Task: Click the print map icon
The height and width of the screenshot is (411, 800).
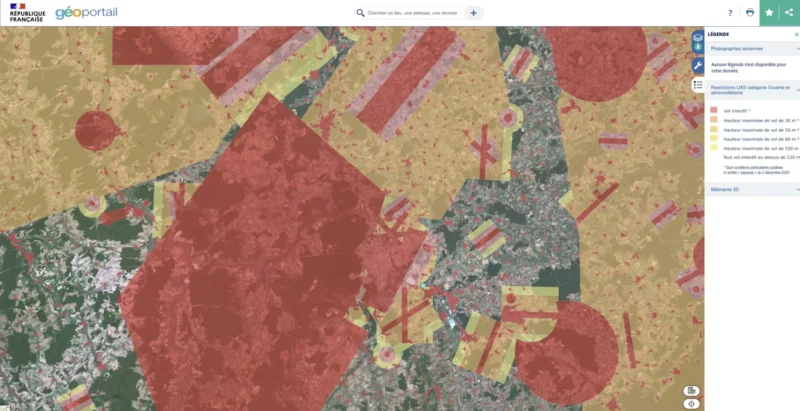Action: 749,13
